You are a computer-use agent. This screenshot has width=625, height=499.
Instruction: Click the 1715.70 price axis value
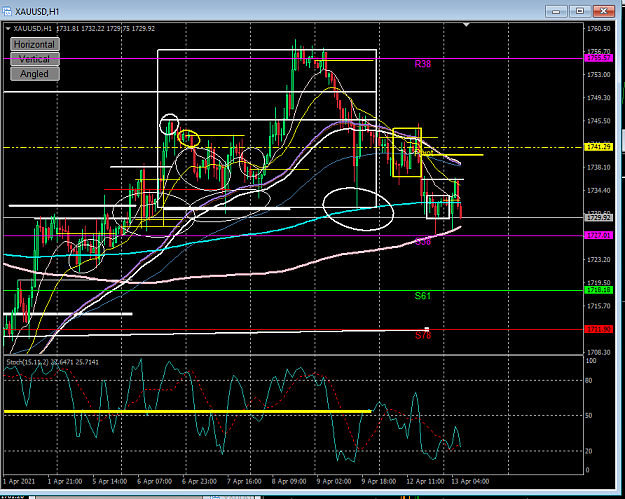[x=598, y=306]
